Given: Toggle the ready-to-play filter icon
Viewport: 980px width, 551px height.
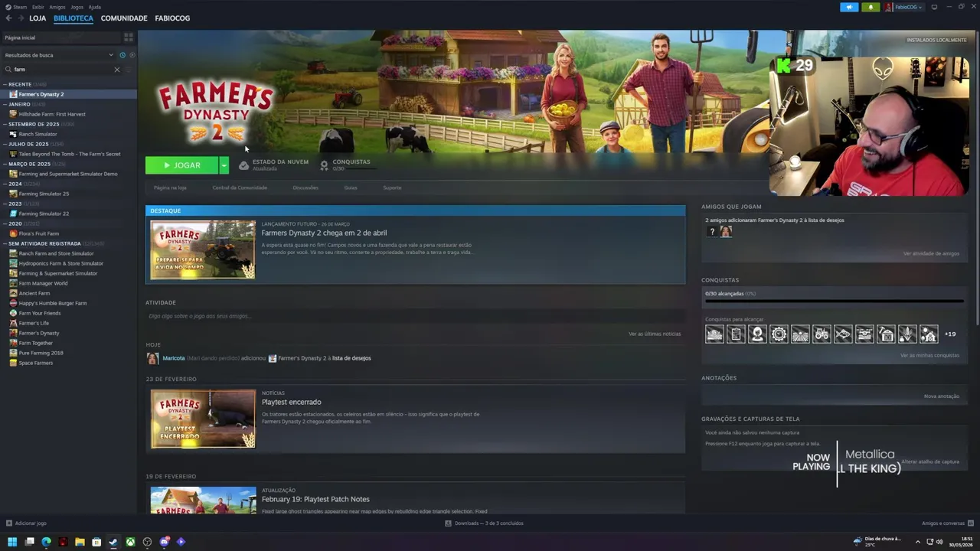Looking at the screenshot, I should coord(132,55).
